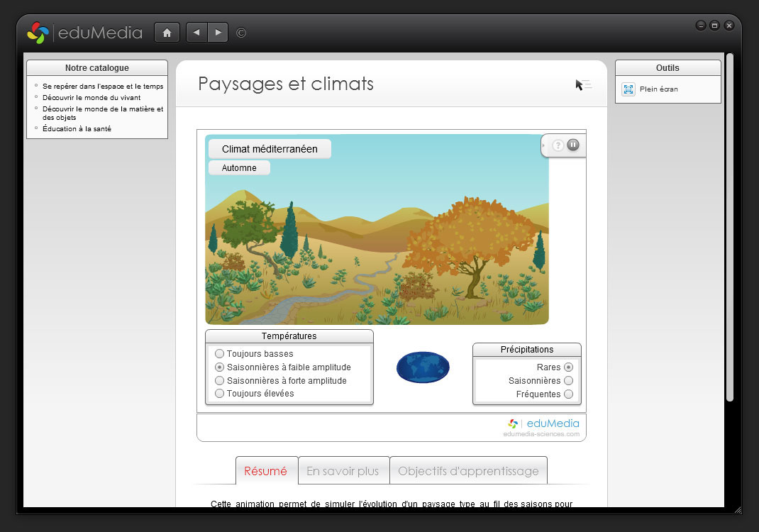
Task: Open the help question mark icon
Action: tap(558, 145)
